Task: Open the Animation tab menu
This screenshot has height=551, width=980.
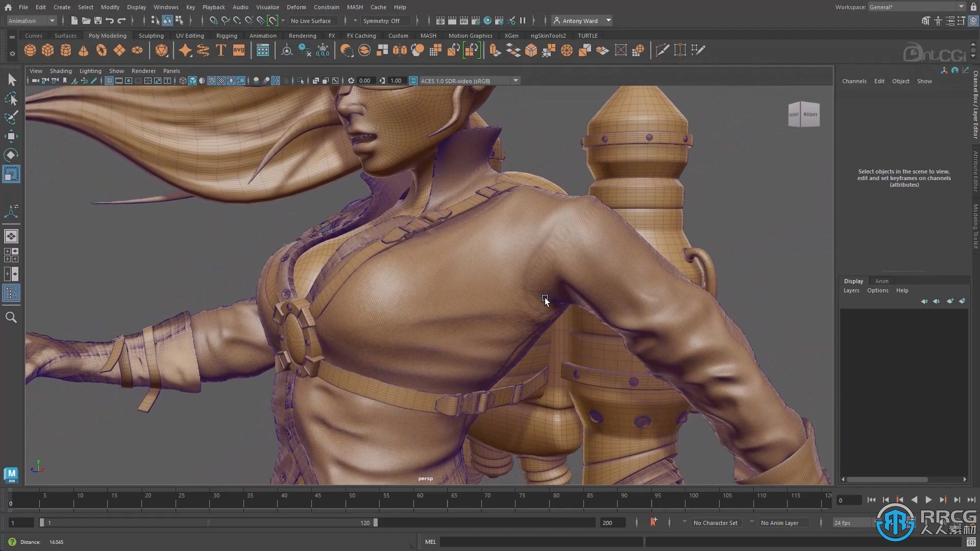Action: click(x=262, y=36)
